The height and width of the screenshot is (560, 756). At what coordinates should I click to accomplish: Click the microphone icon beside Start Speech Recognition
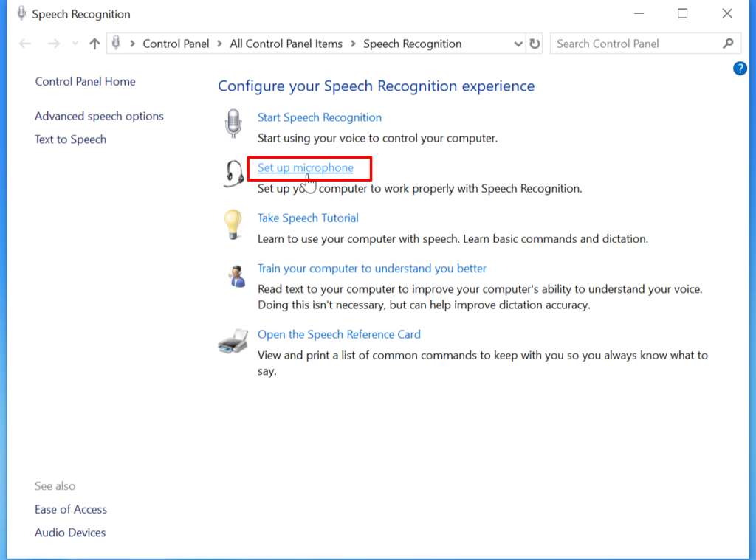pyautogui.click(x=233, y=124)
